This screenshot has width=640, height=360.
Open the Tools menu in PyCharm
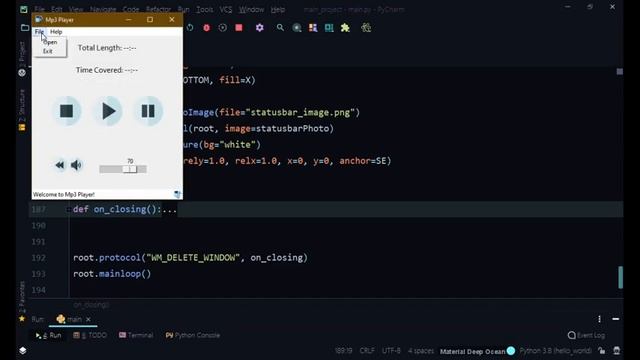[x=204, y=9]
